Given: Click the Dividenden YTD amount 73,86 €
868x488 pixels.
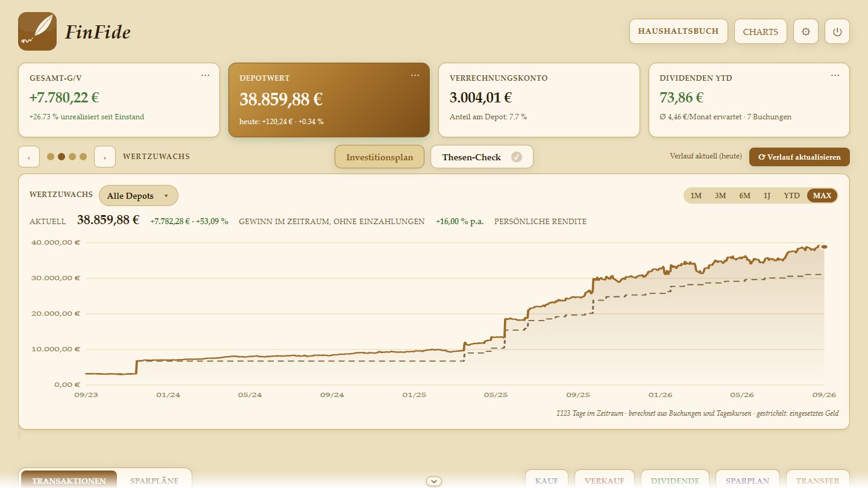Looking at the screenshot, I should tap(682, 97).
